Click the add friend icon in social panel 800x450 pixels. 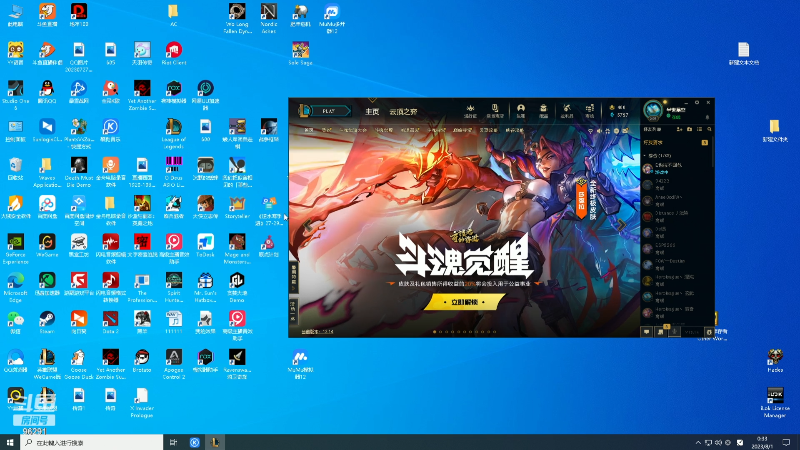tap(679, 130)
